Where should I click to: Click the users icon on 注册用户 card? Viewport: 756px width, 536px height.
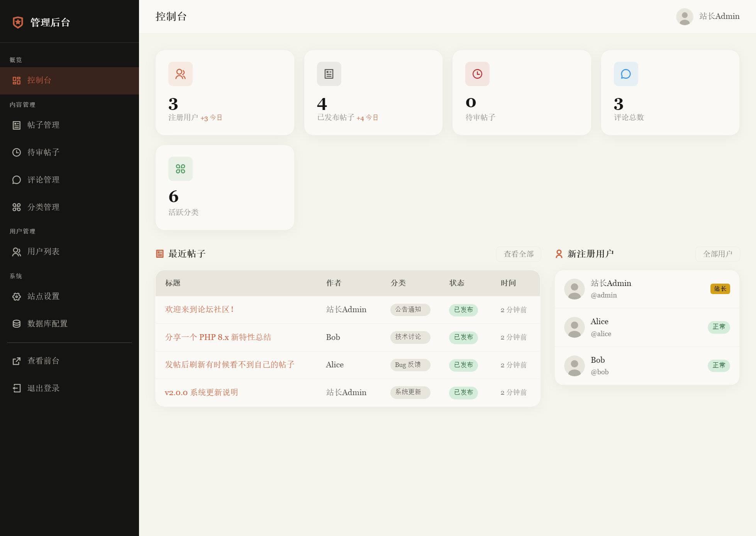180,74
